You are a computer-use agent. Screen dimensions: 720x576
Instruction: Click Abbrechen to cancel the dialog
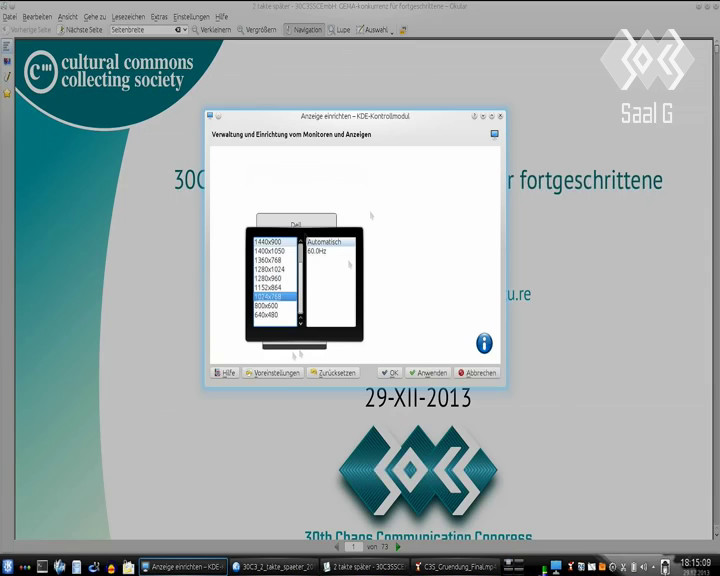tap(477, 373)
